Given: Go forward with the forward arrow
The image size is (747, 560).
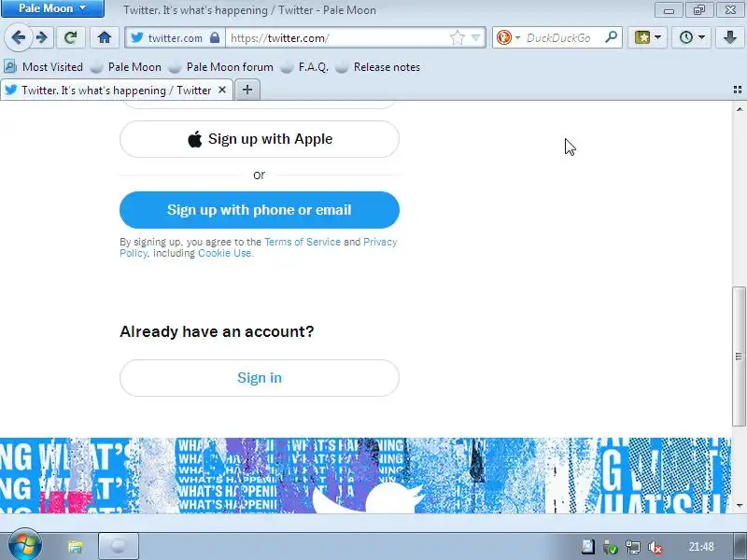Looking at the screenshot, I should [42, 37].
